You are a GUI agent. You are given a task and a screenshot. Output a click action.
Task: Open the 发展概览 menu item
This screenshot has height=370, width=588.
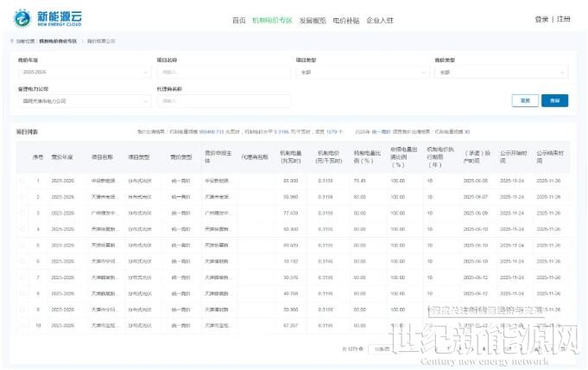point(312,19)
